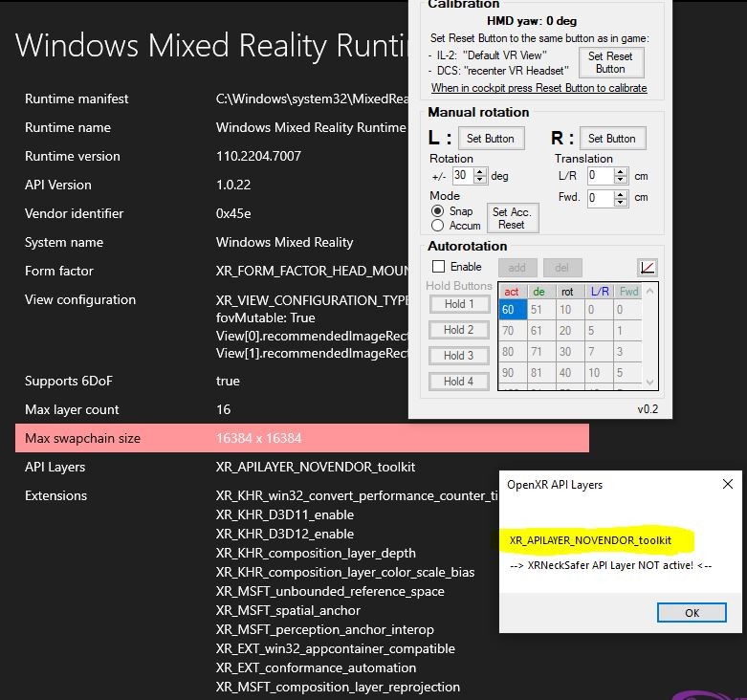Set button for right manual rotation
The width and height of the screenshot is (747, 700).
(x=612, y=139)
